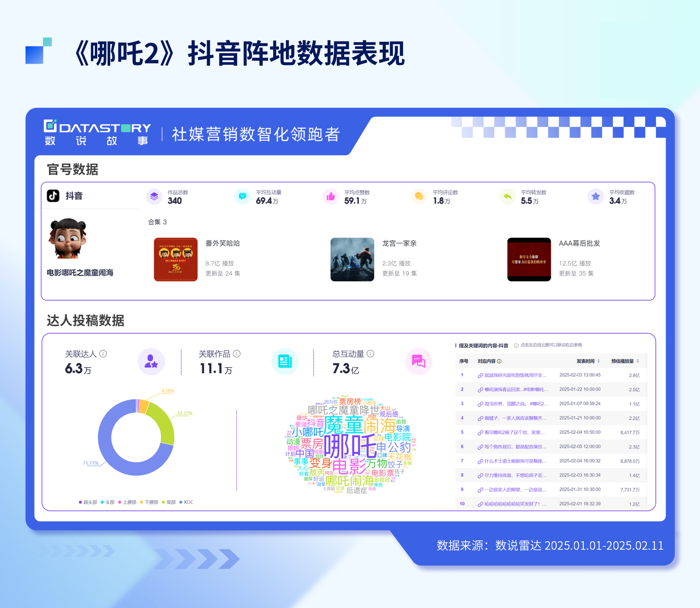This screenshot has height=608, width=700.
Task: Toggle 头部 legend item
Action: pyautogui.click(x=108, y=502)
